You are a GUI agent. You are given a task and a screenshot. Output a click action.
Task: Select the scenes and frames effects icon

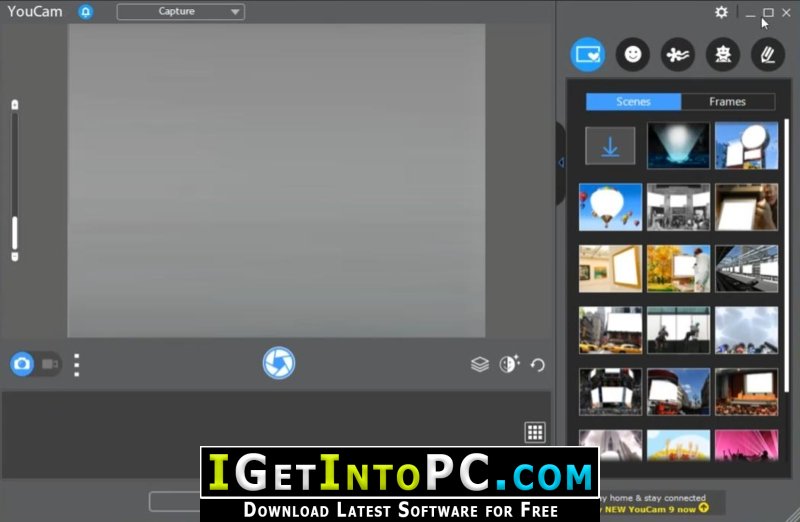tap(588, 54)
